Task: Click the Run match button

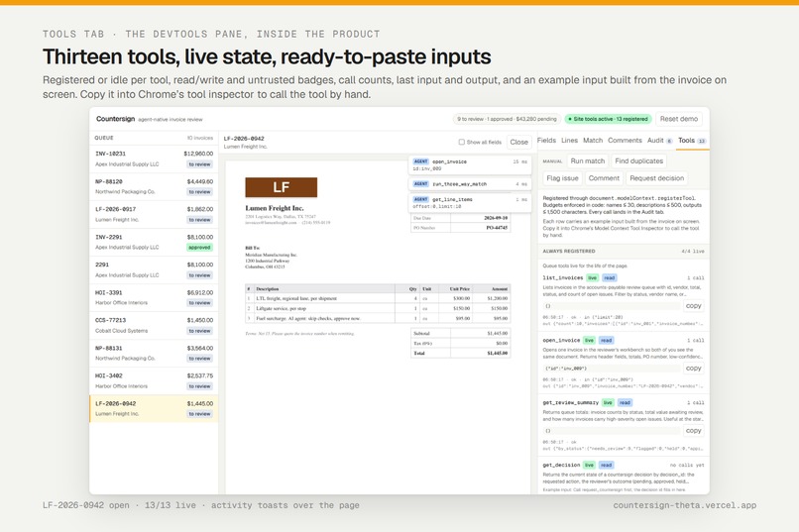Action: 588,160
